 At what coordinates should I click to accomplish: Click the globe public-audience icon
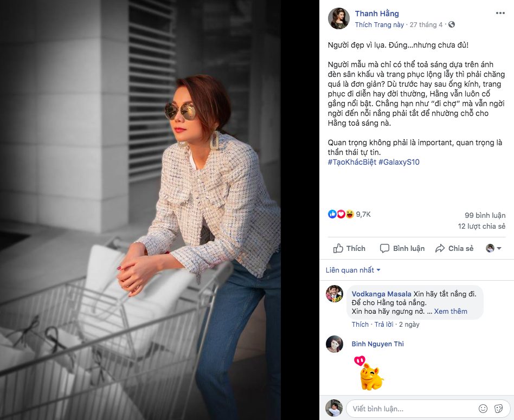[x=452, y=25]
